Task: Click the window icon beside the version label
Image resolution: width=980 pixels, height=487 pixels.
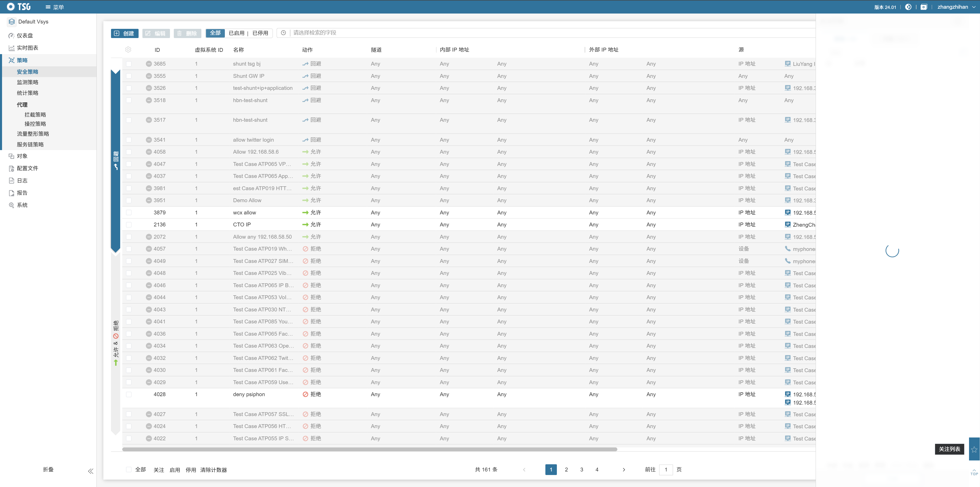Action: pos(924,7)
